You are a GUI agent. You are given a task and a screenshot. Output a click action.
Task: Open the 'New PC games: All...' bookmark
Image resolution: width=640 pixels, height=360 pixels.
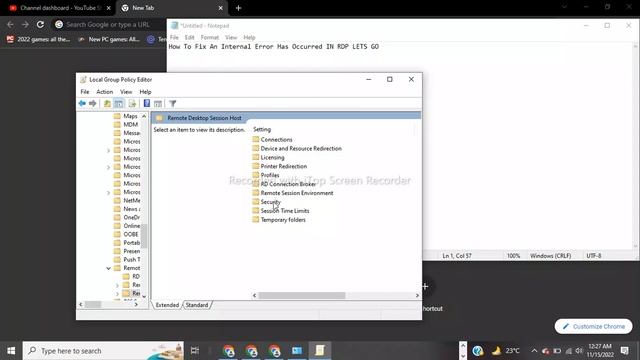[x=109, y=39]
